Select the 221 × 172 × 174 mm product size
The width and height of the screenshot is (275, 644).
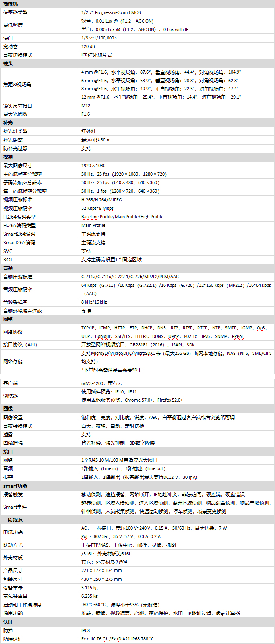[x=101, y=570]
